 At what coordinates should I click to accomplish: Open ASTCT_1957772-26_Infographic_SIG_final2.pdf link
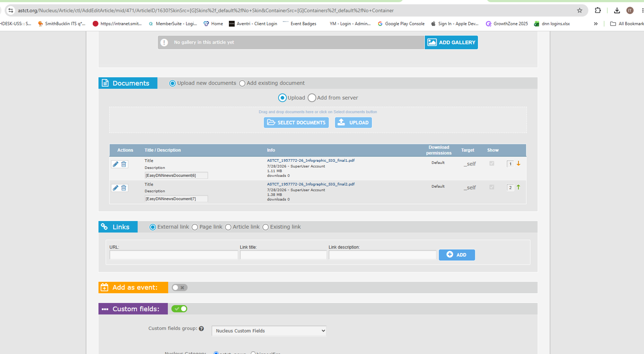point(310,184)
